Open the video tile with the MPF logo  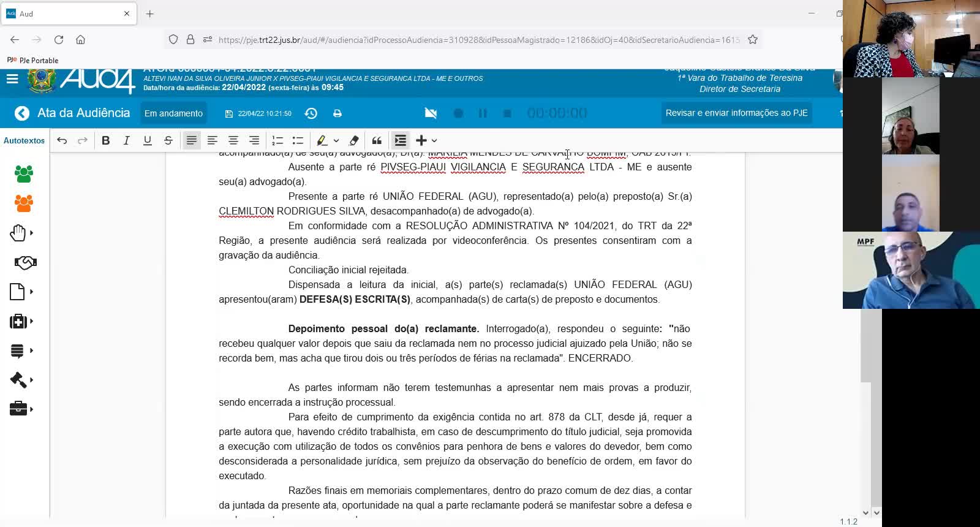coord(911,270)
